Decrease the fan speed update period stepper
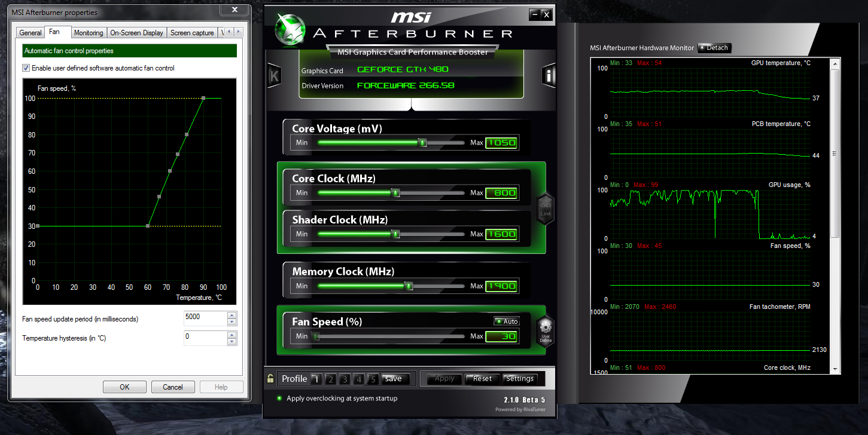Viewport: 868px width, 435px height. click(x=232, y=321)
